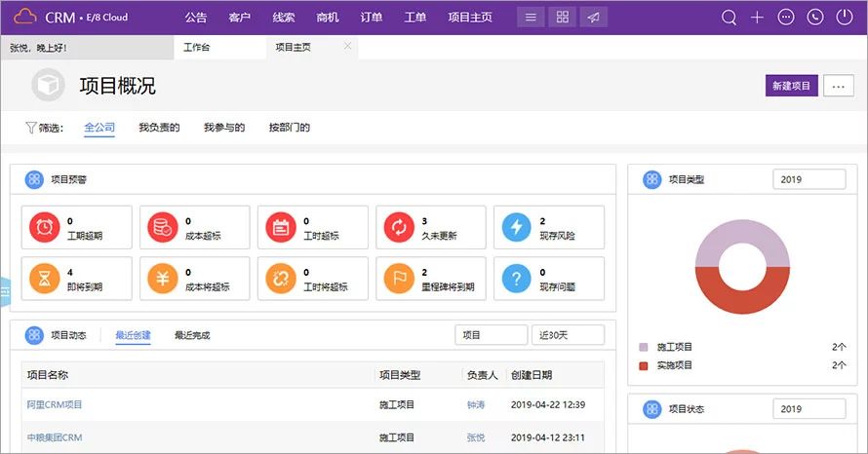Expand the 近30天 time range dropdown
This screenshot has height=454, width=868.
click(567, 335)
